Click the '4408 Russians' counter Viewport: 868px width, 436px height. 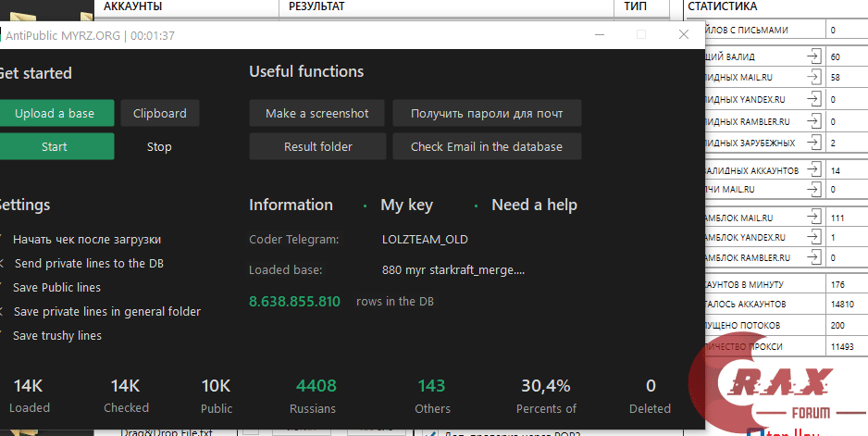(315, 395)
